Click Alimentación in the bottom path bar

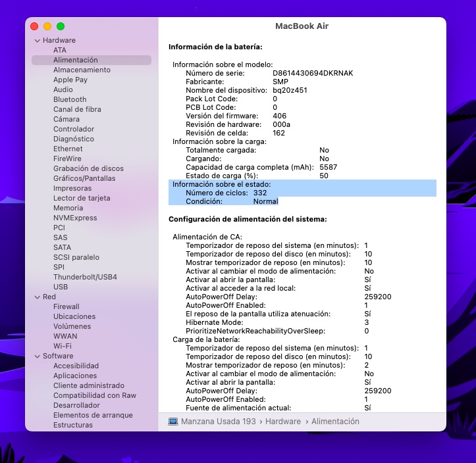coord(335,422)
